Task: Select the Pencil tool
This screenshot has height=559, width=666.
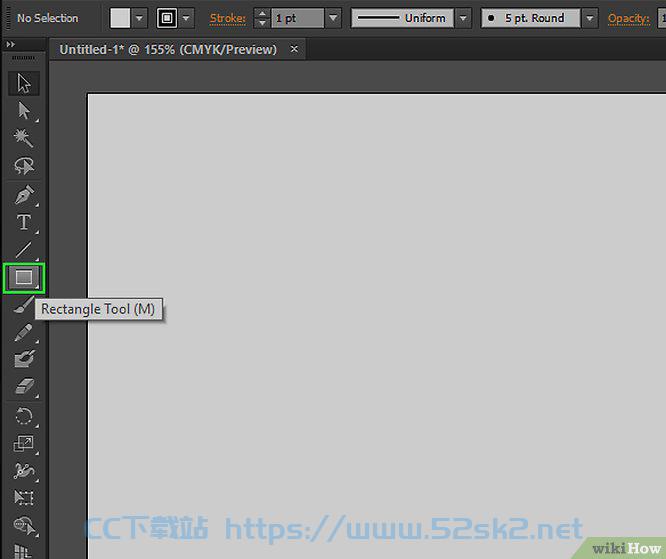Action: click(24, 333)
